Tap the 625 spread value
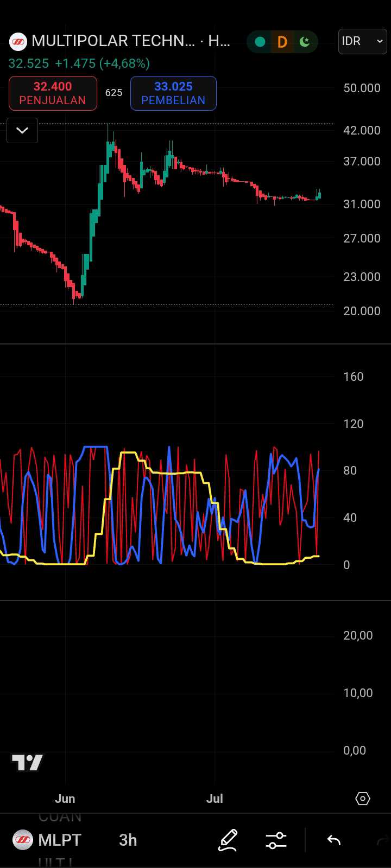 (x=113, y=93)
